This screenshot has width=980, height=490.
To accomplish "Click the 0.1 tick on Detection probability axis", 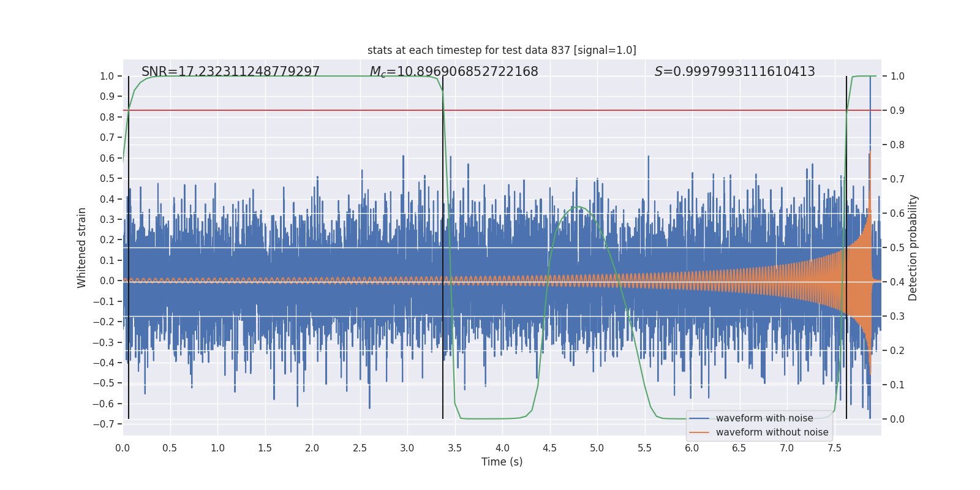I will (x=897, y=385).
